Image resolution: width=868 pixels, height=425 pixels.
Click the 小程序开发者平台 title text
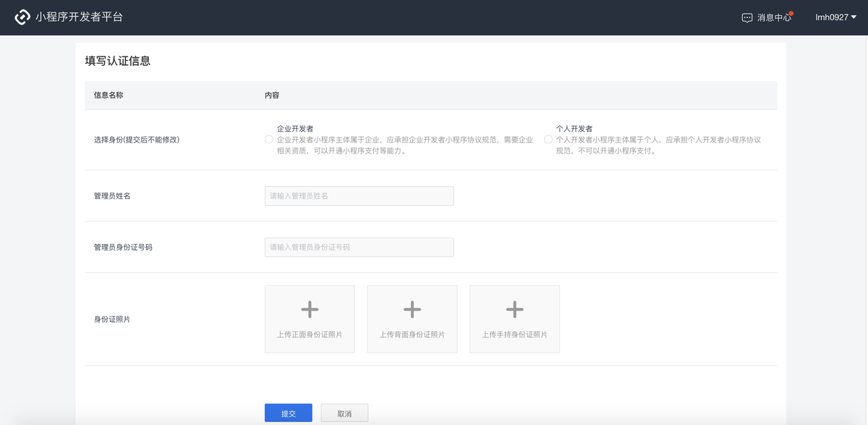79,17
